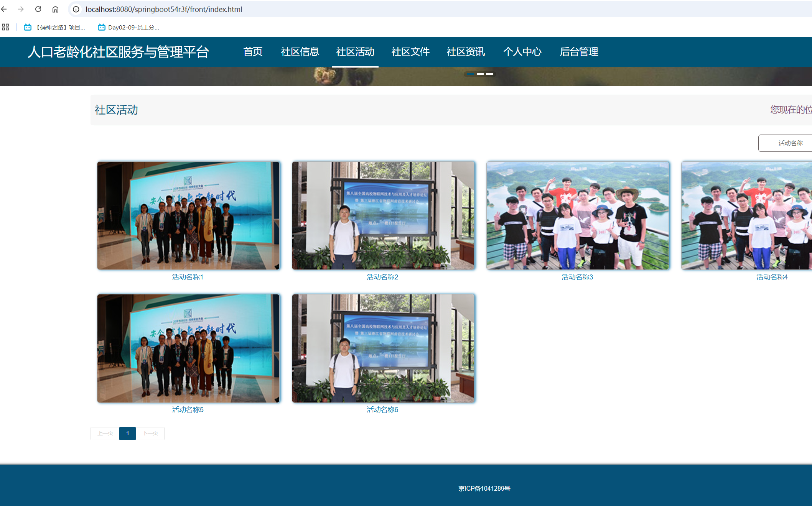This screenshot has height=506, width=812.
Task: Click the Bilibili icon of Day02-09-员工分 bookmark
Action: (x=101, y=27)
